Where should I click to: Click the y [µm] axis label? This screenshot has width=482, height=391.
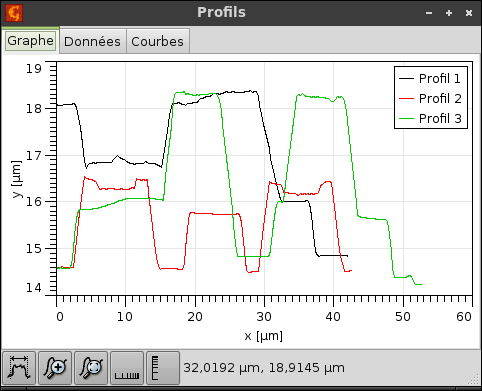click(17, 179)
